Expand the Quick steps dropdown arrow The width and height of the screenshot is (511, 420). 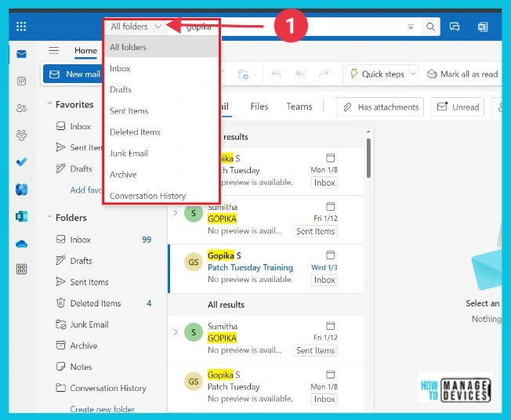click(x=412, y=74)
